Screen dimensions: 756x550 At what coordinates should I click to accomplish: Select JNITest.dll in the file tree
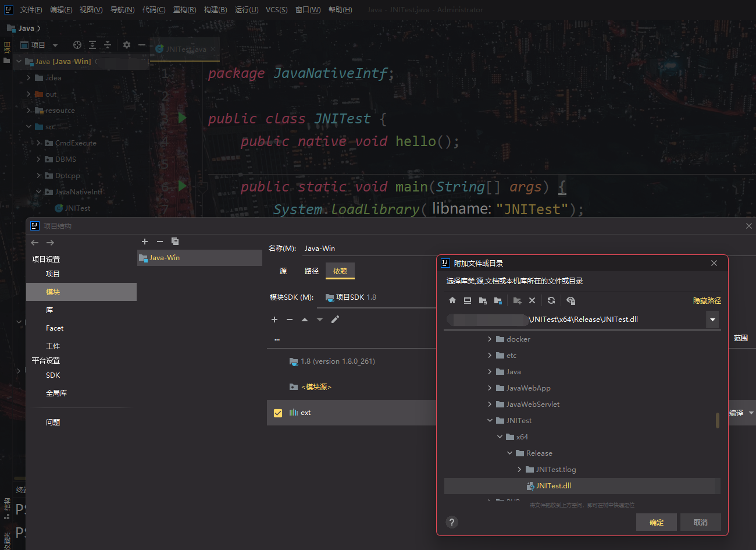[x=582, y=486]
